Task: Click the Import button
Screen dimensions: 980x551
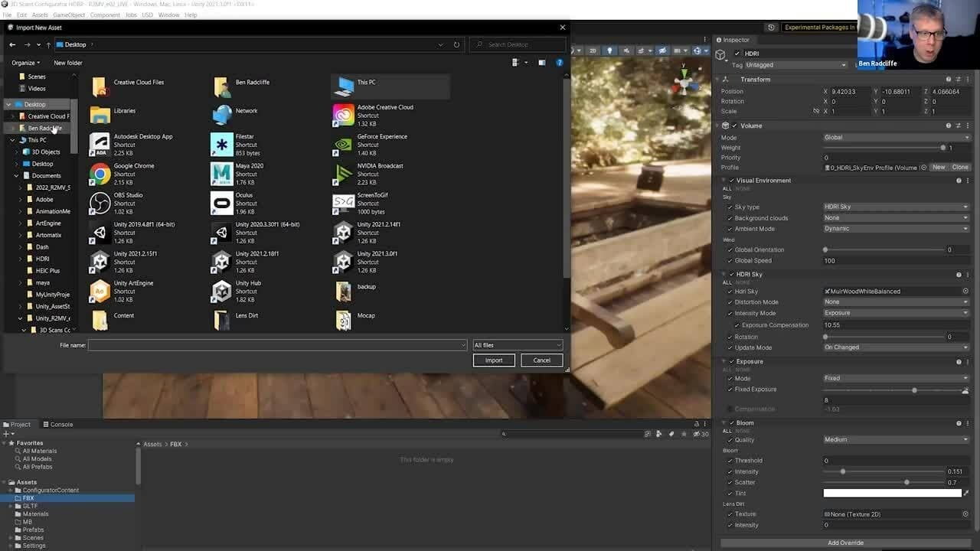Action: (x=494, y=360)
